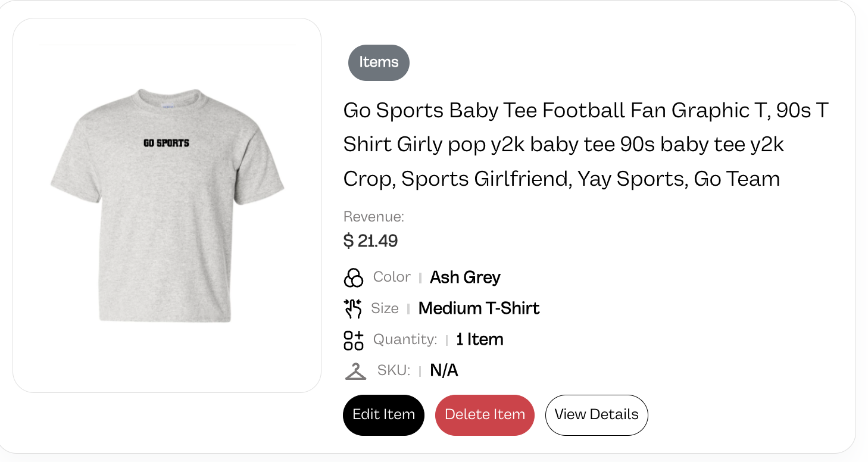
Task: Click the $ 21.49 revenue amount
Action: (371, 241)
